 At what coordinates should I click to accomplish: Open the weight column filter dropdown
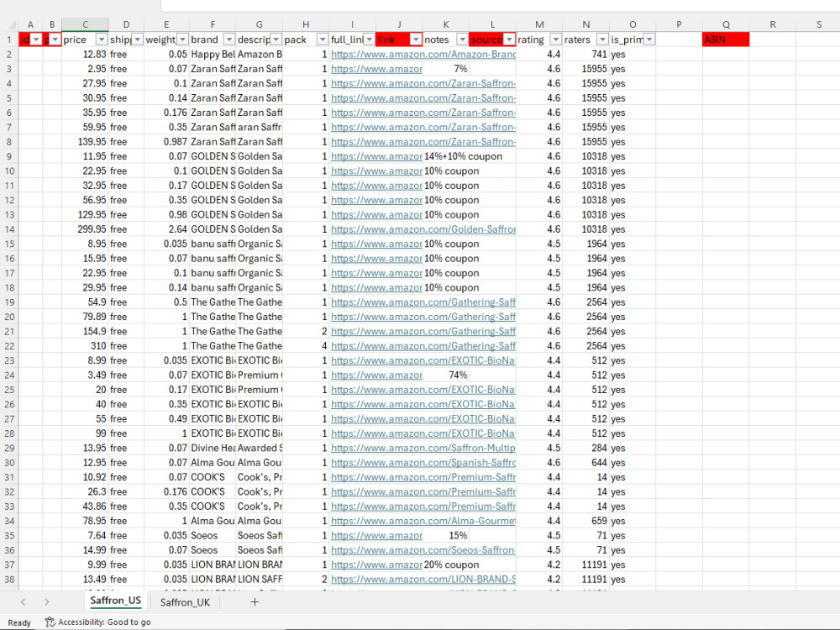(x=182, y=39)
